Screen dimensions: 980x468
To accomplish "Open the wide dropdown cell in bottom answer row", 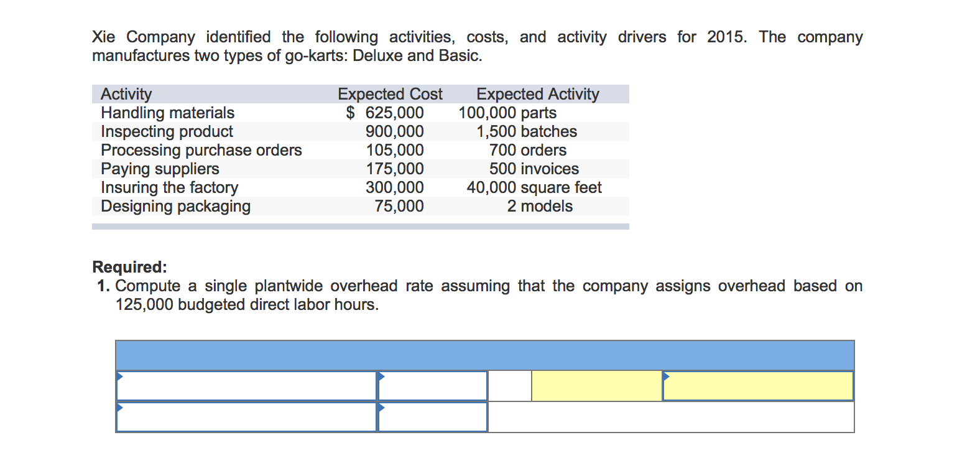I will coord(246,417).
